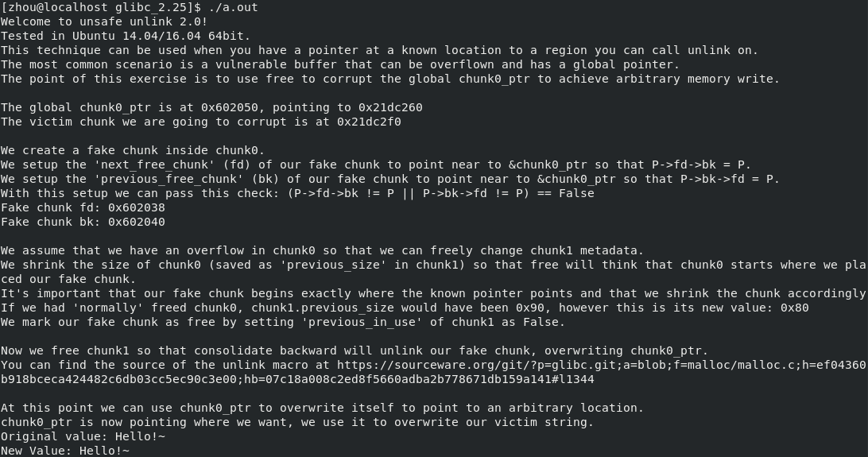
Task: Click the fake chunk fd value 0x602038
Action: point(136,207)
